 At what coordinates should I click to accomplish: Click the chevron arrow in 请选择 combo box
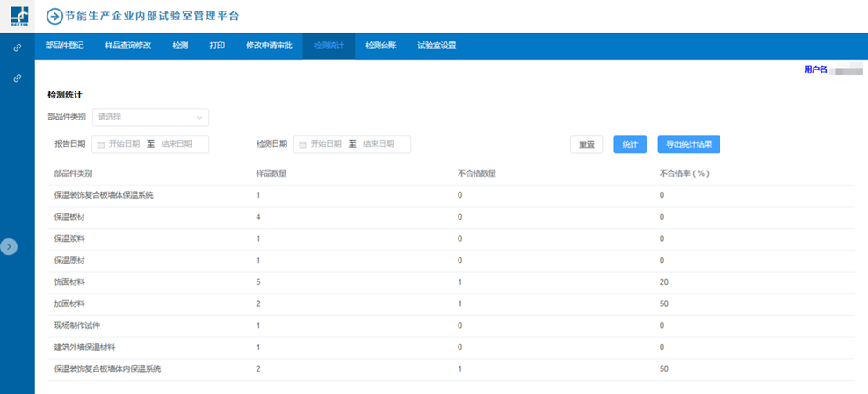(x=199, y=116)
